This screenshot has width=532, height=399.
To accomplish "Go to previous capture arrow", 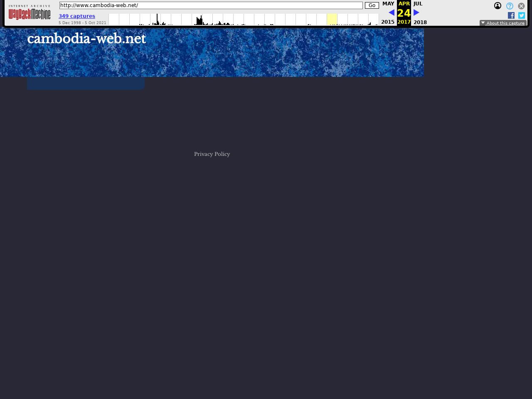I will point(391,13).
